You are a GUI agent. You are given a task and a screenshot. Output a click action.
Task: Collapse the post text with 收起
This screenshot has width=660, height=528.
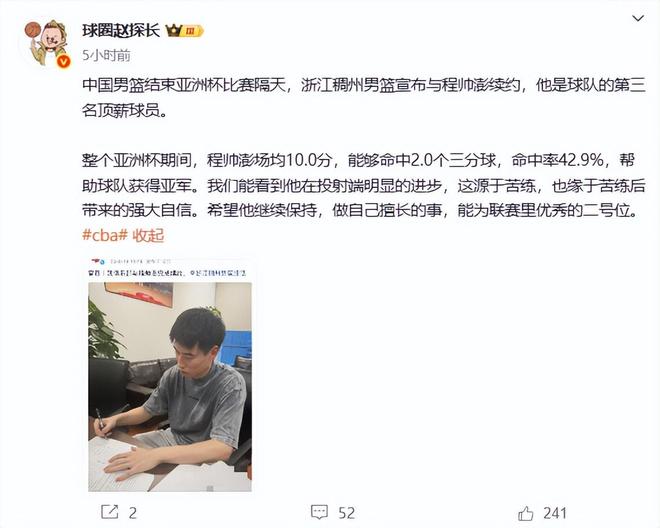[x=148, y=235]
